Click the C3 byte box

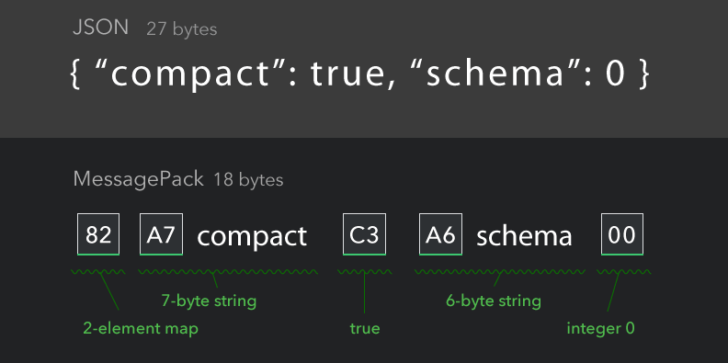click(x=364, y=234)
